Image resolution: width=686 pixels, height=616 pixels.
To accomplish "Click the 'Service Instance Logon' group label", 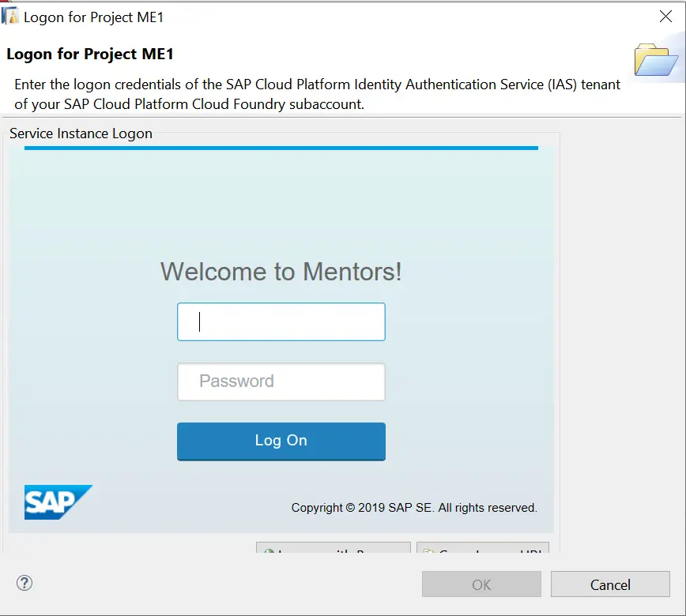I will [81, 133].
